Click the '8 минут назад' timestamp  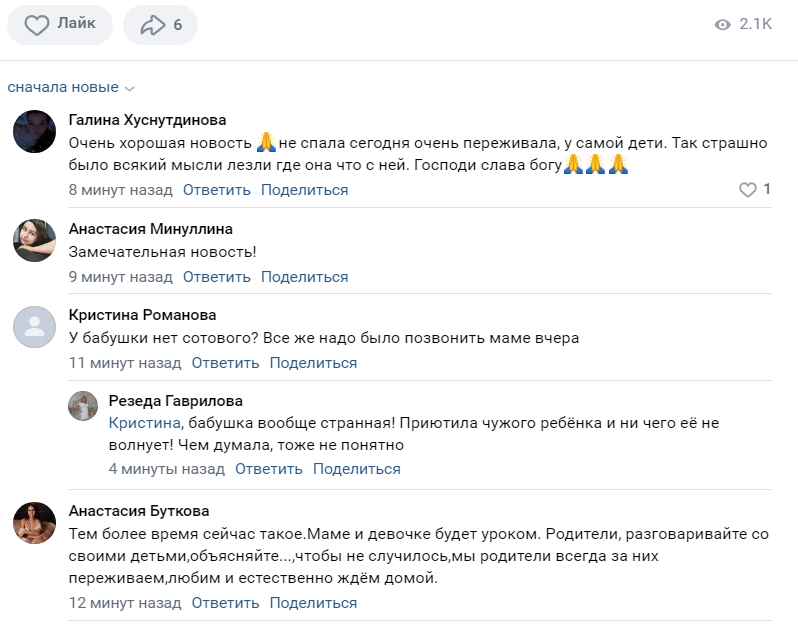click(x=120, y=190)
